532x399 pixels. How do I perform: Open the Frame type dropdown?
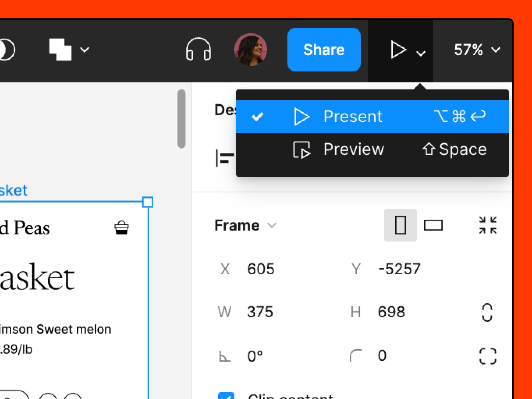(245, 225)
